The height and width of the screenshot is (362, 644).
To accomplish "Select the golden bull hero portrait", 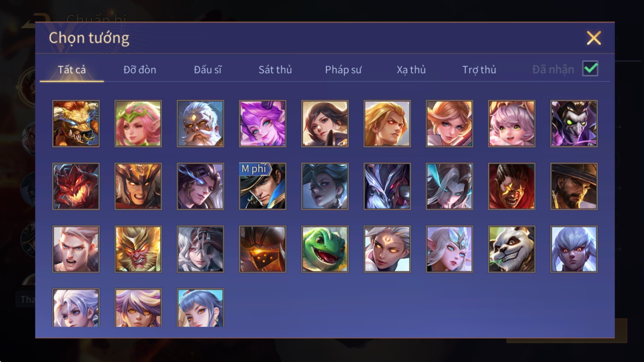I will (76, 123).
